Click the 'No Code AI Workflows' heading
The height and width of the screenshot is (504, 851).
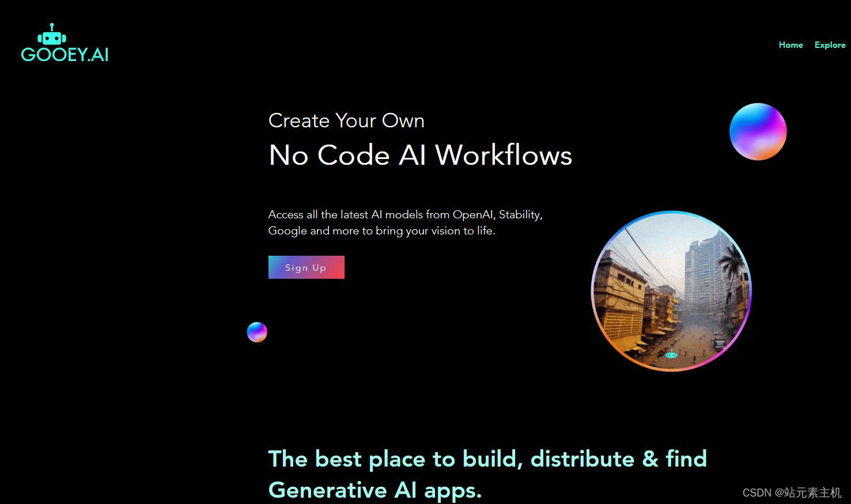click(420, 155)
